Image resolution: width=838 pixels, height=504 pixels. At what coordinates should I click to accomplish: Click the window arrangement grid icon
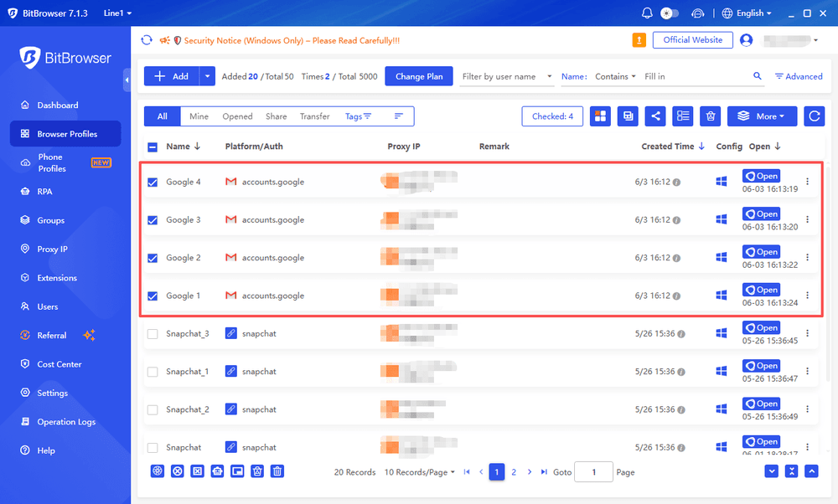(x=600, y=116)
